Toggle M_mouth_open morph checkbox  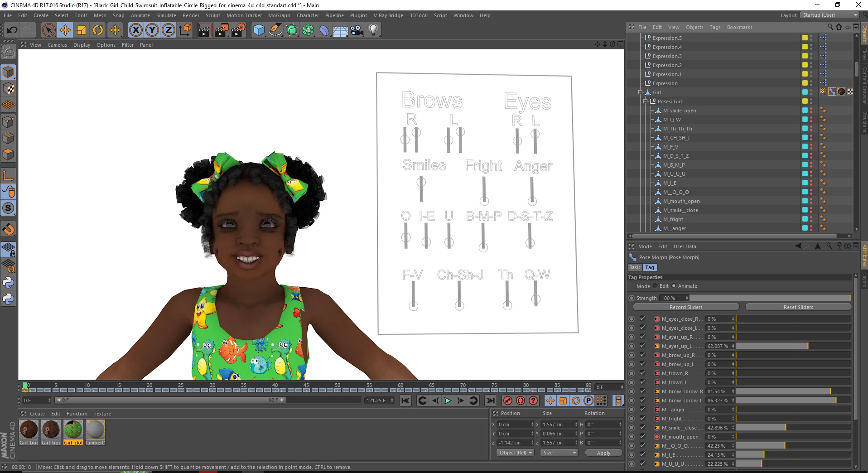pyautogui.click(x=642, y=437)
